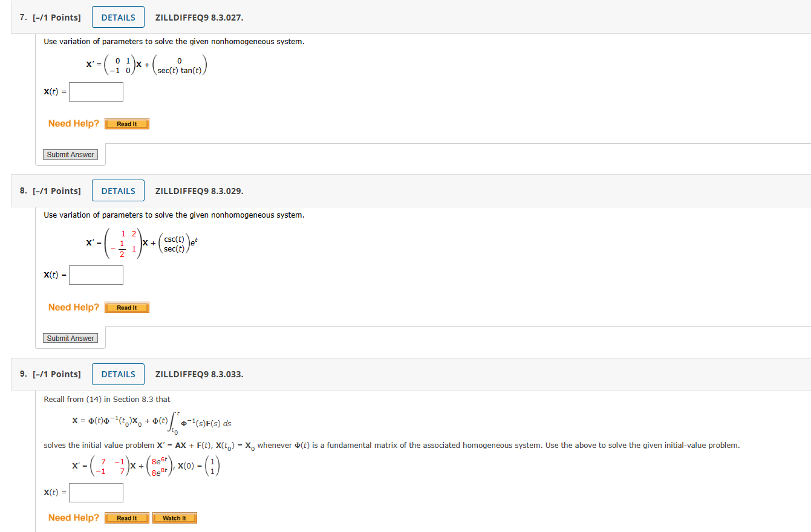Click the ZILLDIFFEQ9 8.3.029 problem title
The height and width of the screenshot is (532, 811).
click(199, 190)
